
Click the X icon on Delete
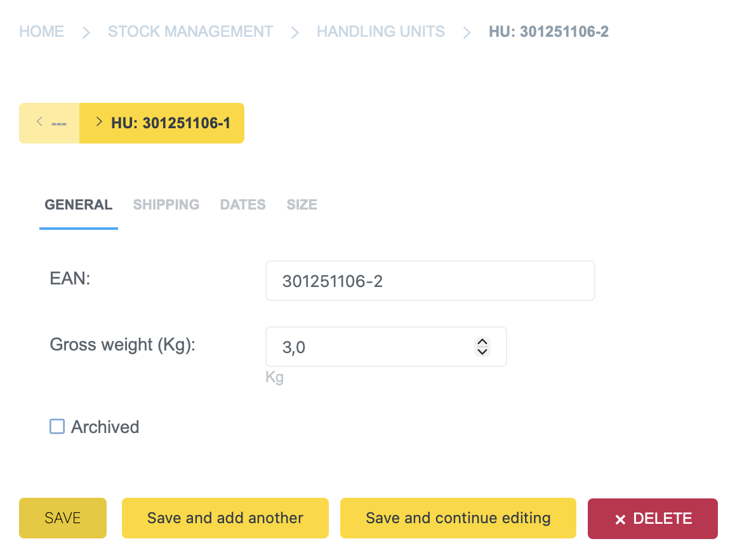coord(620,519)
